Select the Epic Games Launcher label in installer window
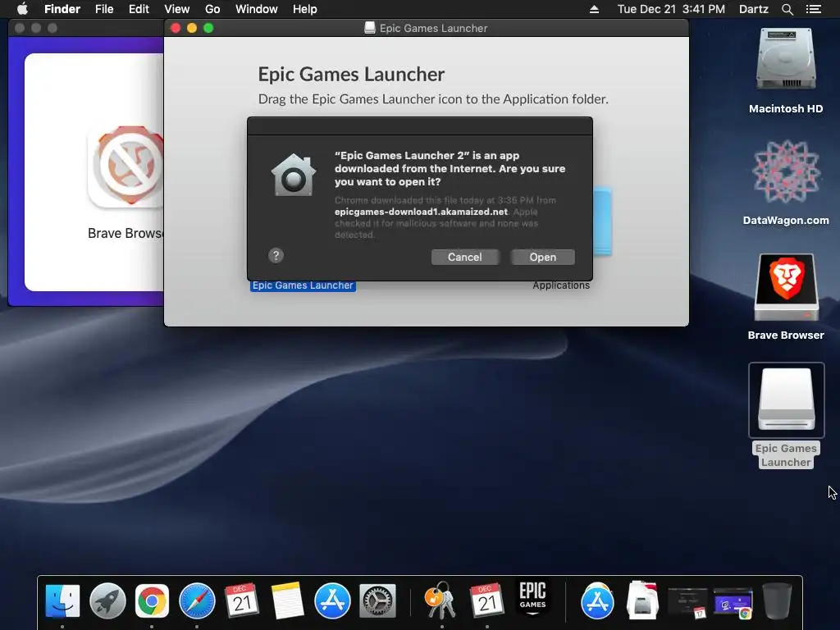Image resolution: width=840 pixels, height=630 pixels. (x=303, y=285)
